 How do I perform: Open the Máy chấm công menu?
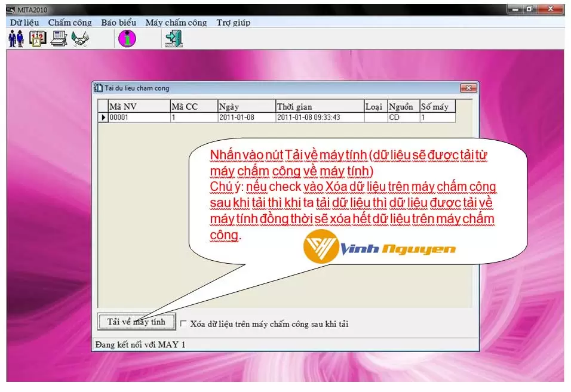coord(176,23)
